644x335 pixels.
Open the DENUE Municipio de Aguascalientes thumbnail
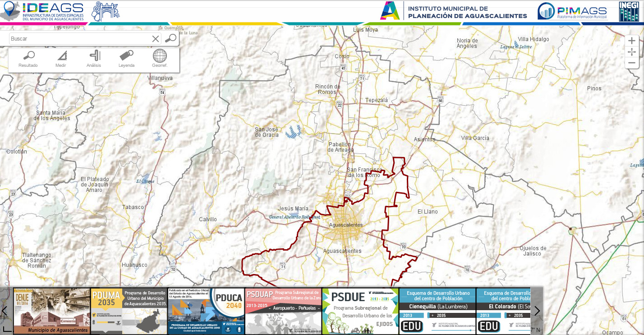[51, 311]
